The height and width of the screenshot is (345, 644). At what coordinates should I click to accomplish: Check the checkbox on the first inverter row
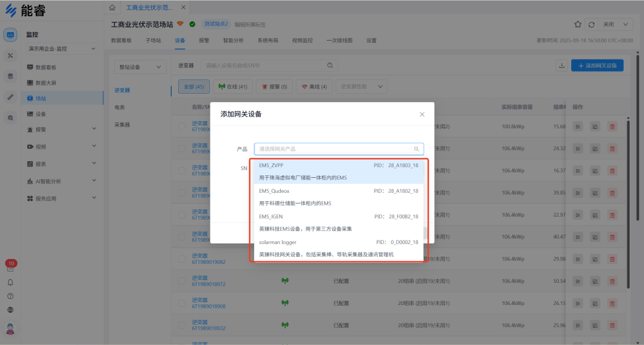(182, 126)
